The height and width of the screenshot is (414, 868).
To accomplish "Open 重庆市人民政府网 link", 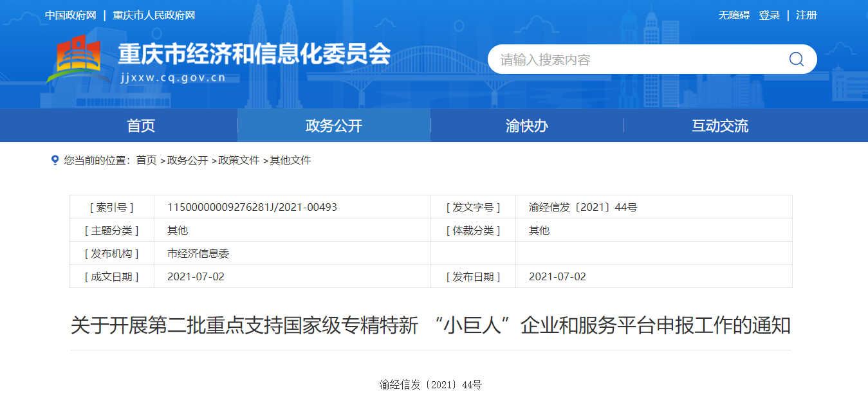I will click(x=154, y=15).
